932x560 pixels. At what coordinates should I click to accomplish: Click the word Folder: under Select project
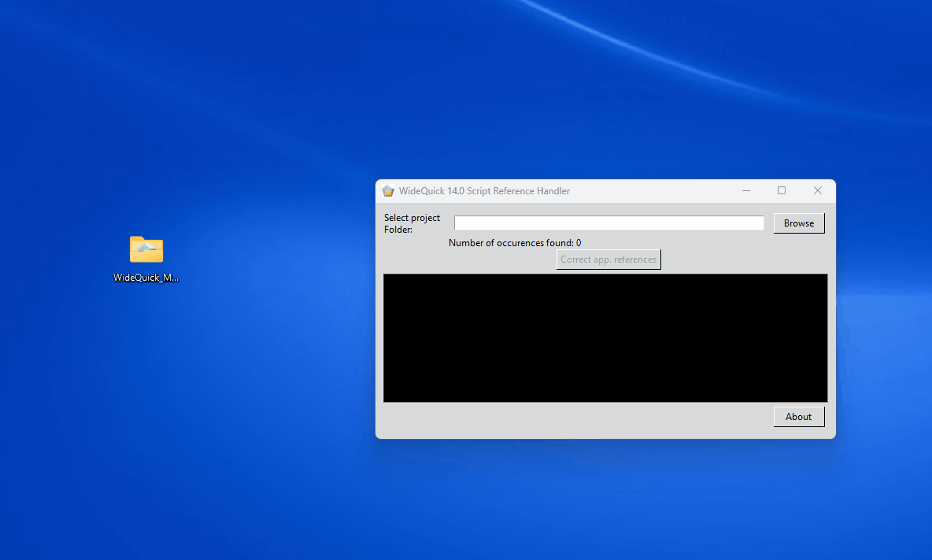(398, 230)
